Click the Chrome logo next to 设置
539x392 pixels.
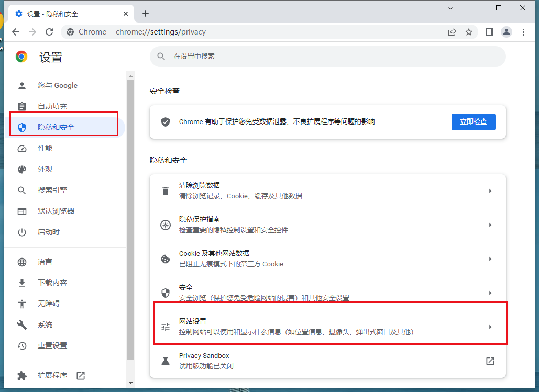21,57
